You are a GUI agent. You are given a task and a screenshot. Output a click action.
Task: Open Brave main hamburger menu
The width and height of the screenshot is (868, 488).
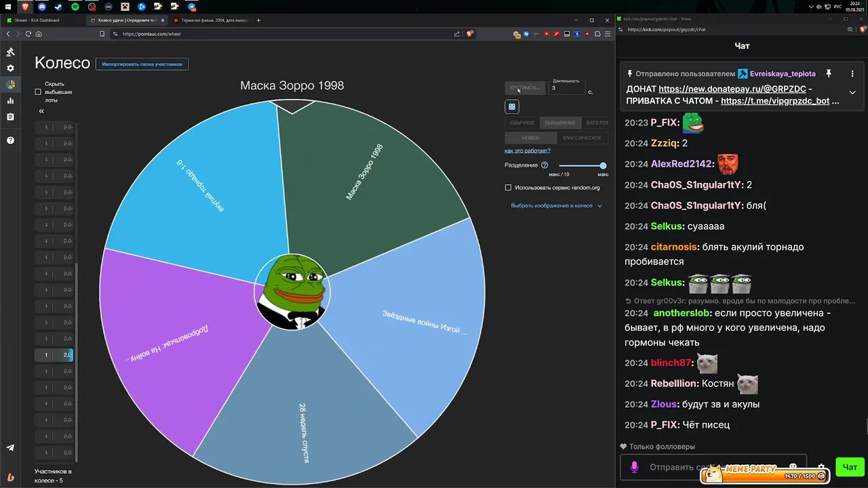click(607, 34)
